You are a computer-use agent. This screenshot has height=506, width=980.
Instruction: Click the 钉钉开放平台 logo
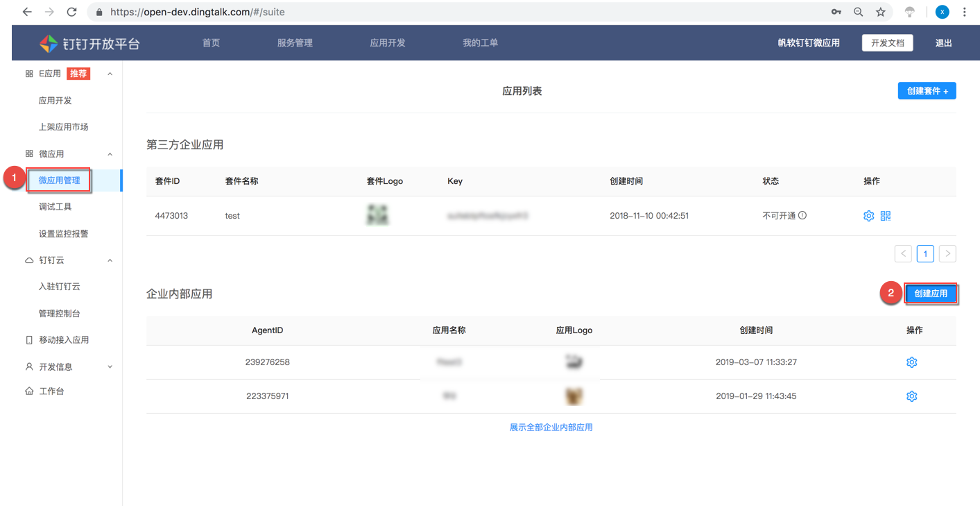coord(89,43)
